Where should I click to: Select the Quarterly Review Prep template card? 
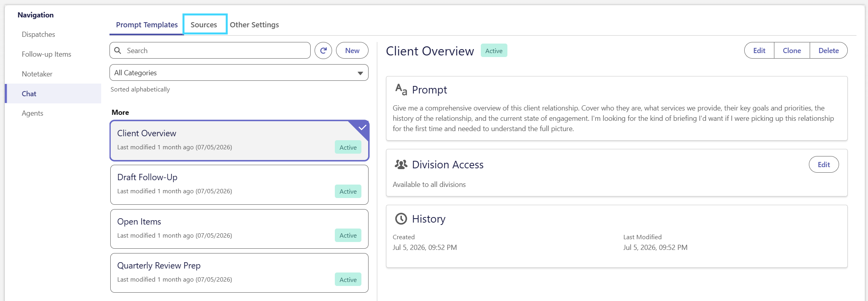pyautogui.click(x=239, y=273)
